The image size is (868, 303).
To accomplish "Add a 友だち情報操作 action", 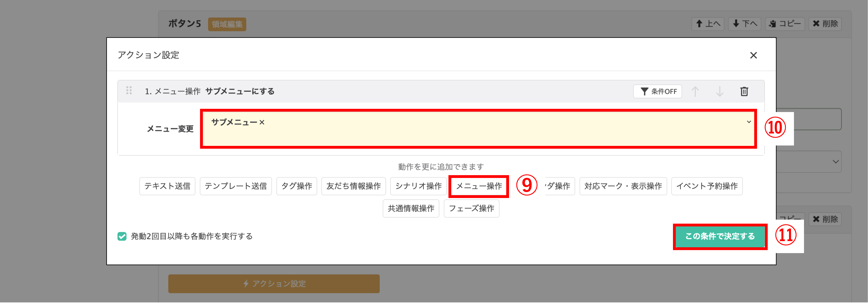I will [x=353, y=186].
